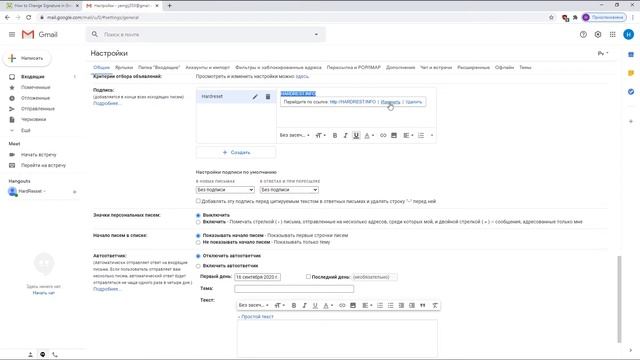Image resolution: width=640 pixels, height=360 pixels.
Task: Select Отключить автоответчик radio button
Action: [x=198, y=256]
